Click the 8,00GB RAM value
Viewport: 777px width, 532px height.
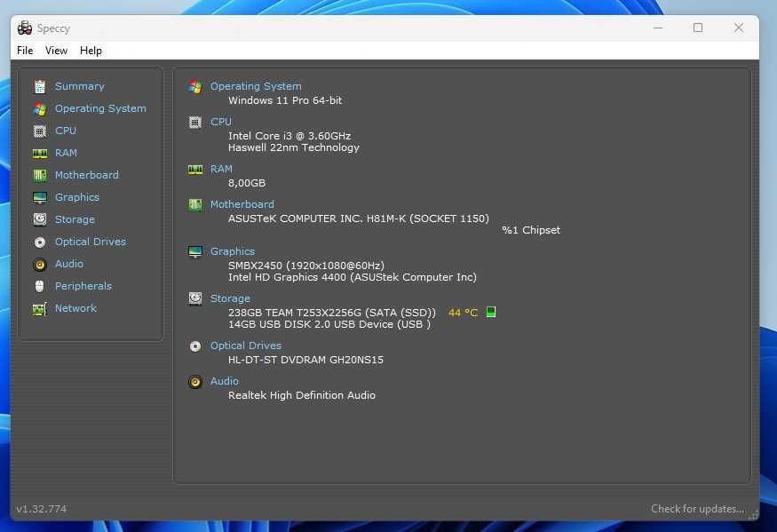247,183
